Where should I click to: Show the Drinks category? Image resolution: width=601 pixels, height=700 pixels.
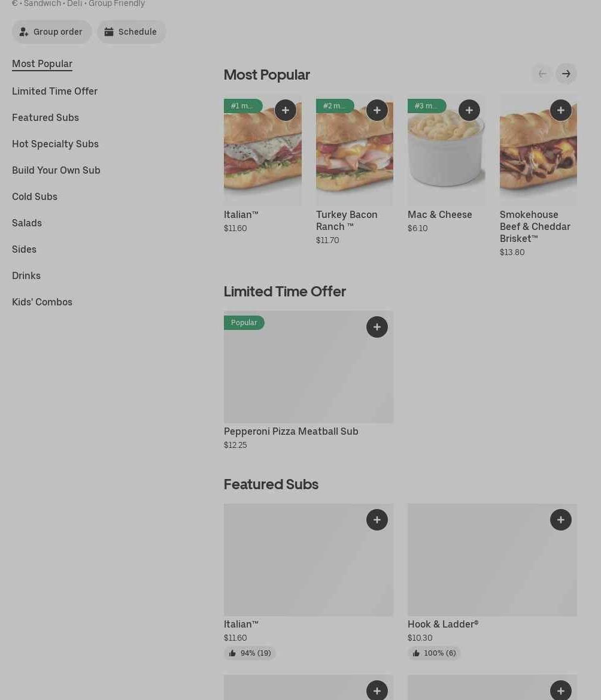point(26,275)
